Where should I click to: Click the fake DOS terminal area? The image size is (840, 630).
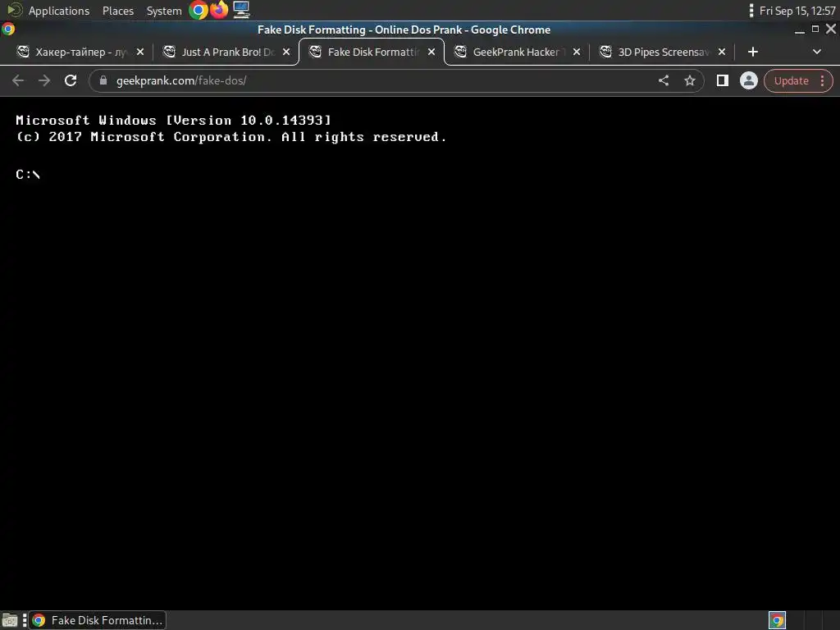tap(420, 354)
